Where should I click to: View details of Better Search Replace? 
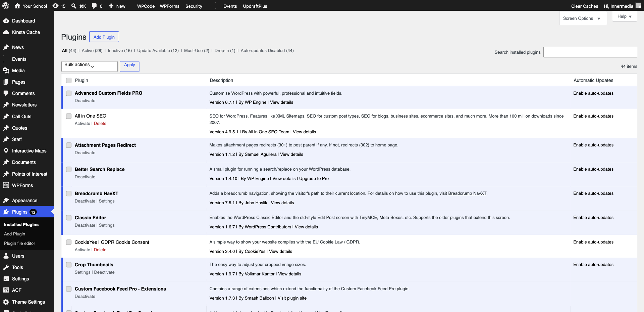(x=284, y=178)
